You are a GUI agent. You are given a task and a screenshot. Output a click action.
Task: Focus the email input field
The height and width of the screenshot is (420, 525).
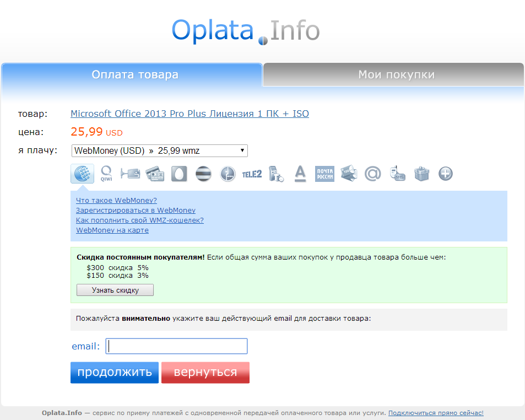(176, 346)
